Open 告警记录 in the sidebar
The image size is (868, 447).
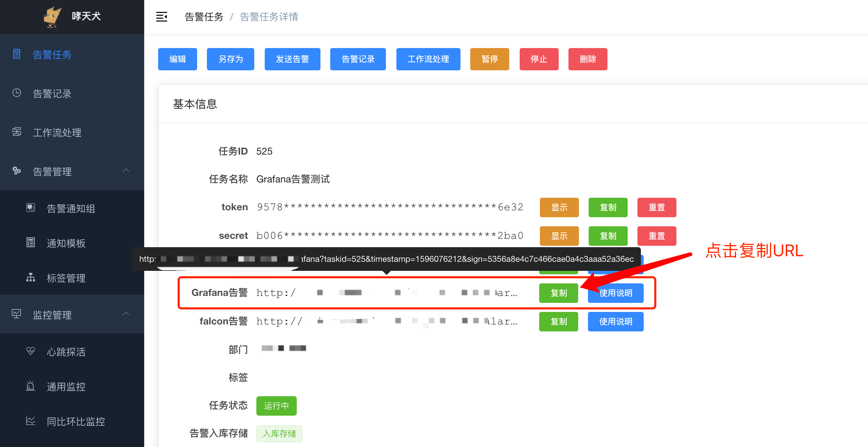(72, 93)
